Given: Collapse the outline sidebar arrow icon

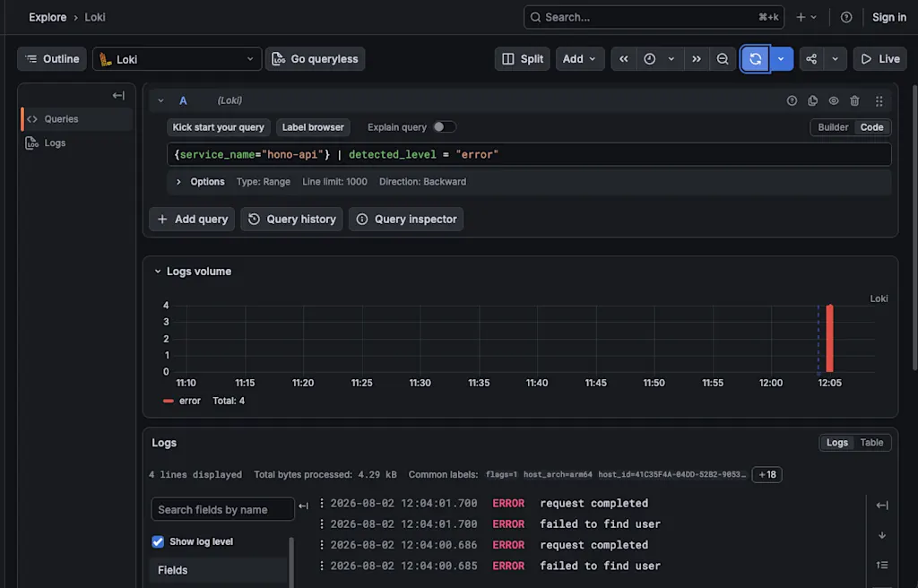Looking at the screenshot, I should (118, 96).
